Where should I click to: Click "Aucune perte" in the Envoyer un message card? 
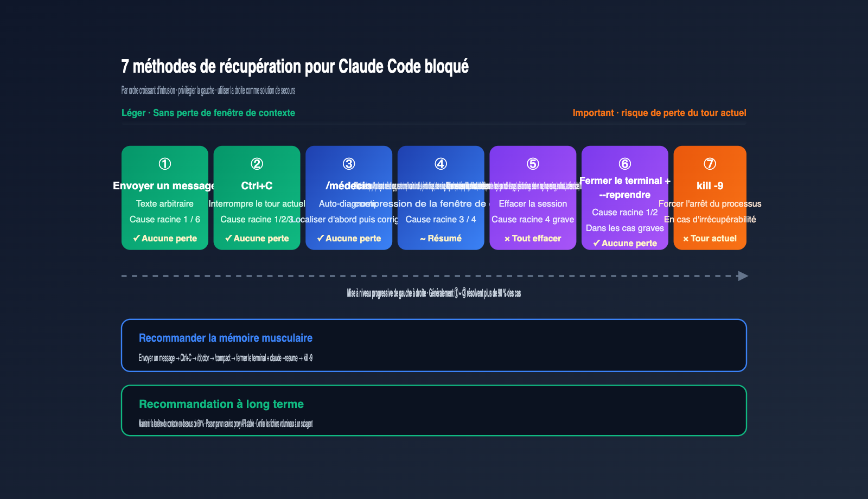tap(165, 238)
